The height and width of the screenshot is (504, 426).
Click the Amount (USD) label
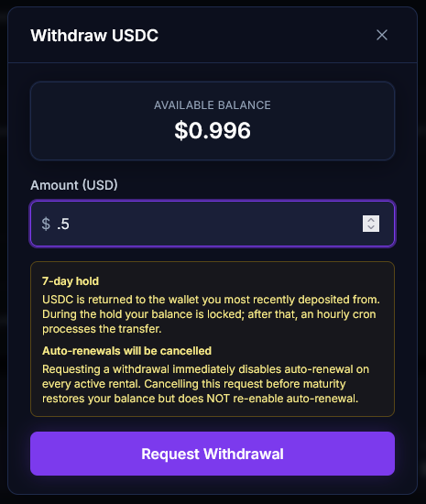[x=74, y=185]
